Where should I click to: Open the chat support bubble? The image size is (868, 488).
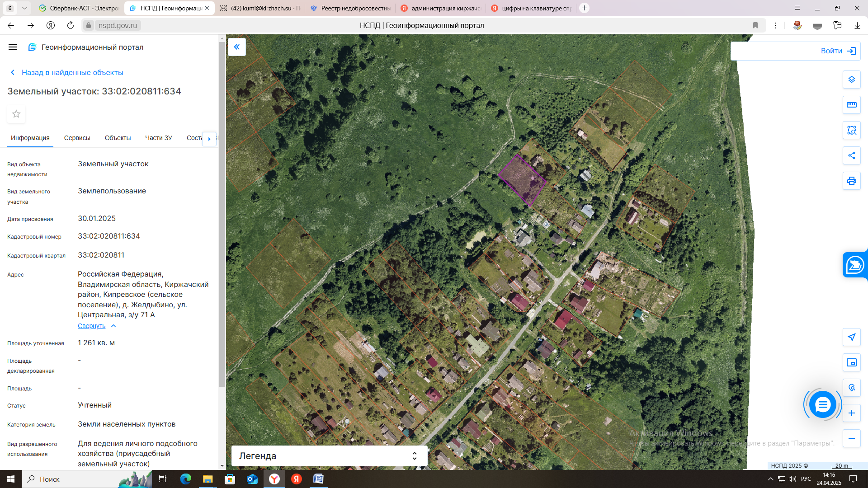pyautogui.click(x=822, y=404)
